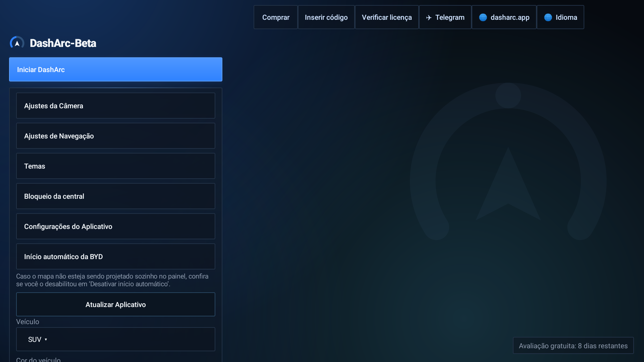Click the large DashArc arrow watermark
The image size is (644, 362).
tap(508, 161)
